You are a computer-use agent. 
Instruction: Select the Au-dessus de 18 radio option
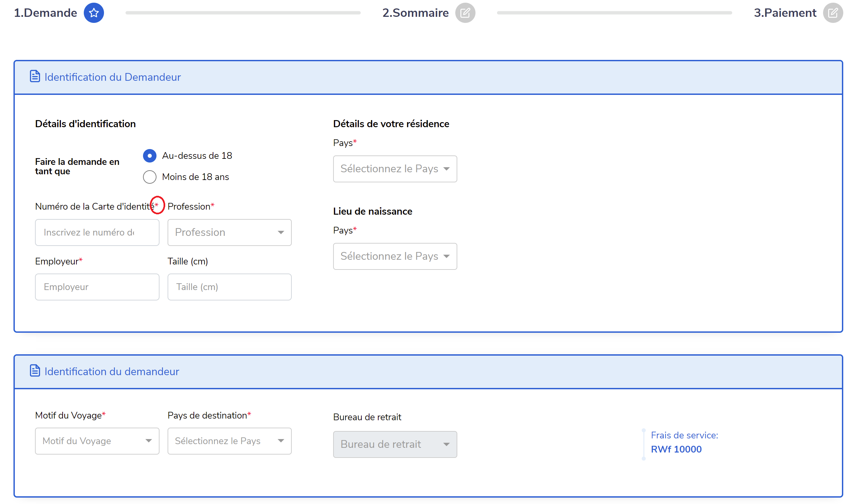click(149, 156)
